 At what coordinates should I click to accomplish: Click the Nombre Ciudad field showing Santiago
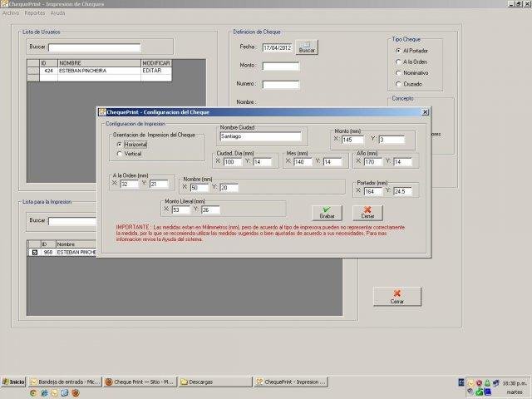[260, 136]
